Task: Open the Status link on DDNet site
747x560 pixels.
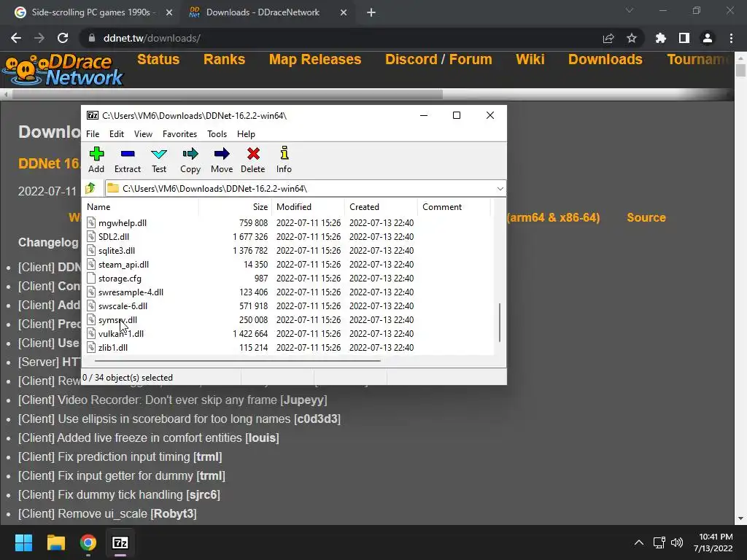Action: pos(158,59)
